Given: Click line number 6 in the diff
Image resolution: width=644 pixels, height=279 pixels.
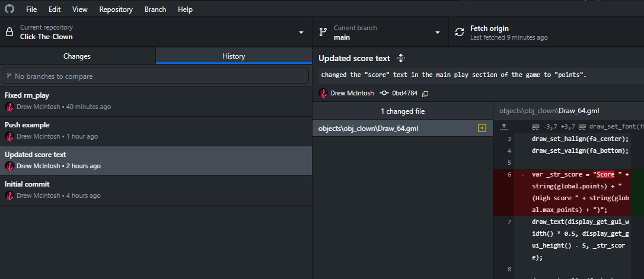Looking at the screenshot, I should point(509,174).
